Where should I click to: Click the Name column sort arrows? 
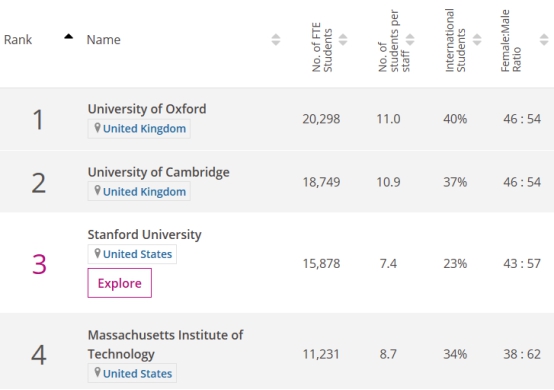pyautogui.click(x=276, y=40)
